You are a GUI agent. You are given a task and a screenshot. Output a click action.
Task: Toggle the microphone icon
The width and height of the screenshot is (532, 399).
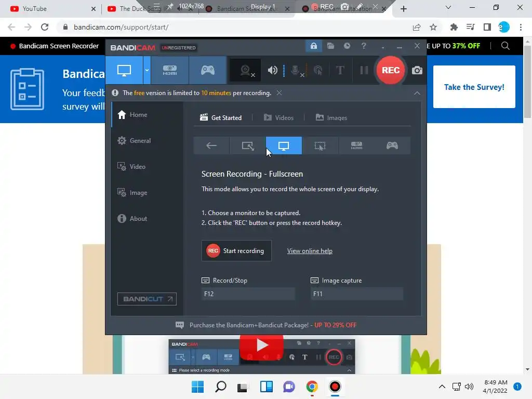point(296,70)
